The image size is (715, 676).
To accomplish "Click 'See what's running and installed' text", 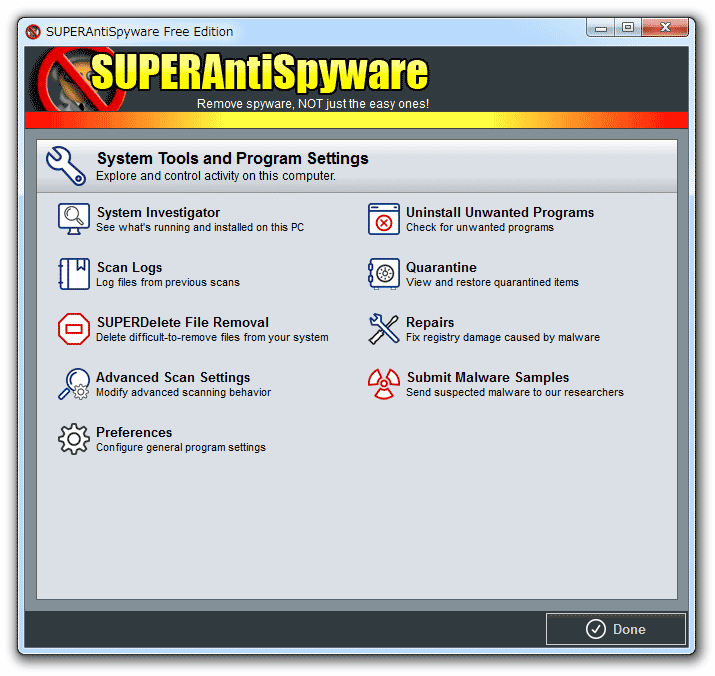I will pos(200,227).
